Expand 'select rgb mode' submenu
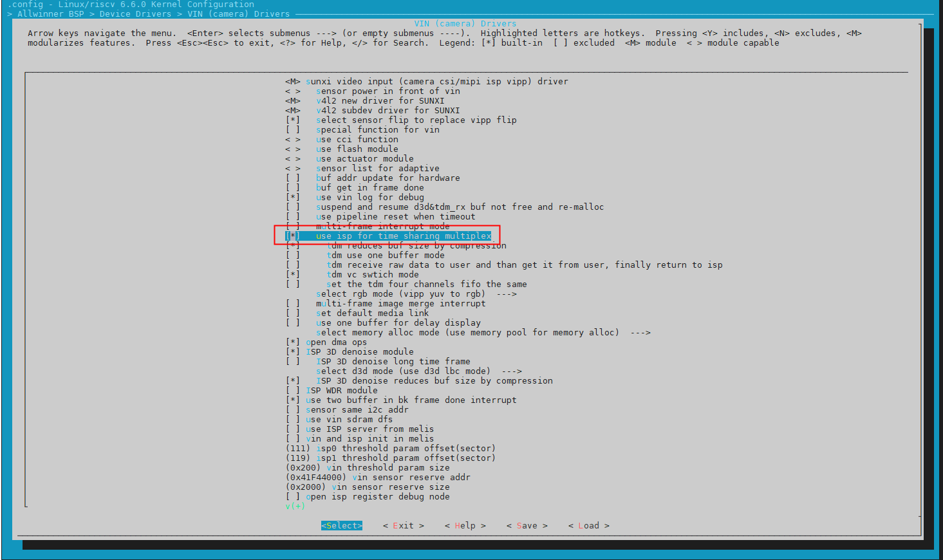Screen dimensions: 943x560 click(x=415, y=294)
